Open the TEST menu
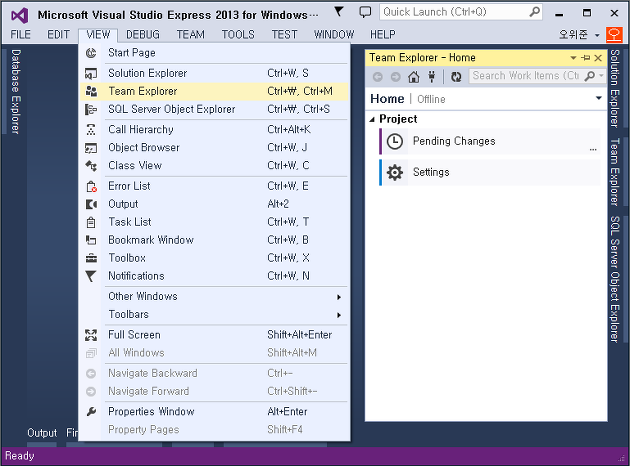Viewport: 630px width, 466px height. [x=284, y=35]
